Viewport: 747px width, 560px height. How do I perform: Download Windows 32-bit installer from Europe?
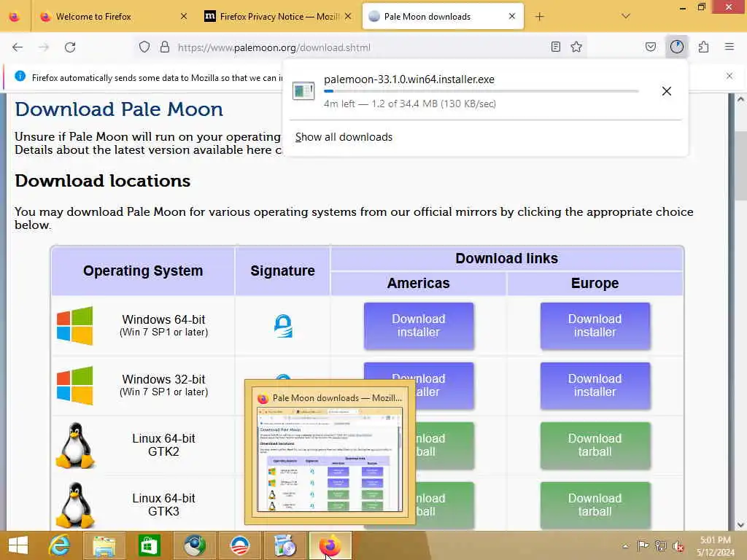pyautogui.click(x=595, y=385)
